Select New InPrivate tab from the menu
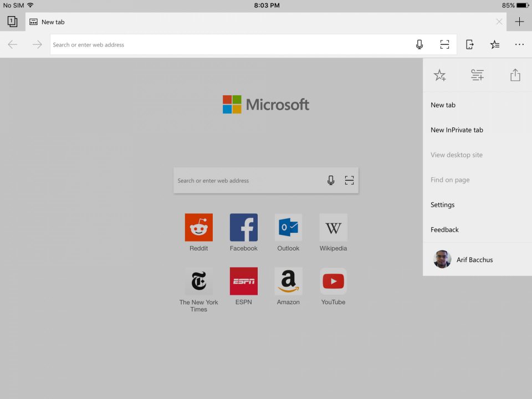The width and height of the screenshot is (532, 399). click(457, 130)
